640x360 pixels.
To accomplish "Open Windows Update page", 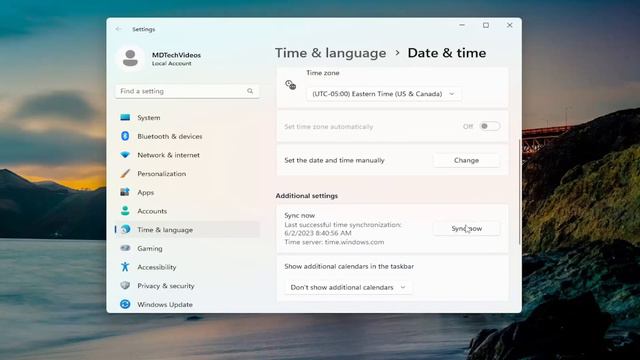I will pyautogui.click(x=187, y=304).
